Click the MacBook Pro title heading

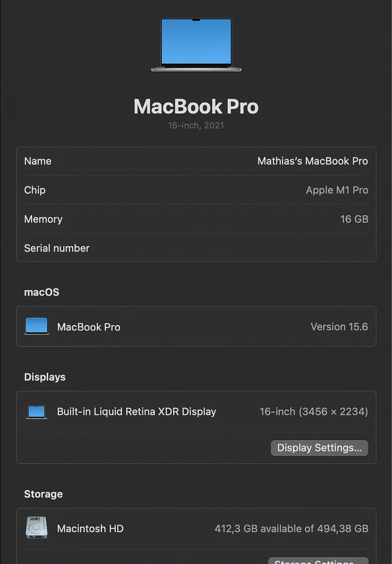coord(196,106)
